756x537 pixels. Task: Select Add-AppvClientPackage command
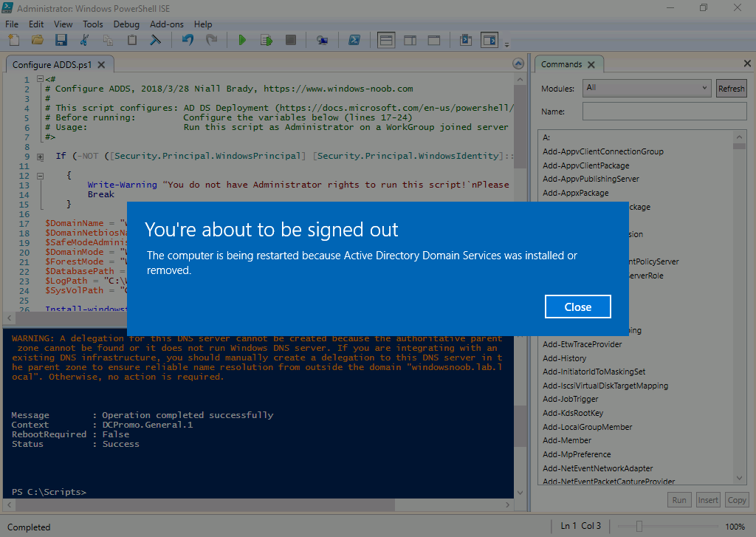tap(585, 165)
